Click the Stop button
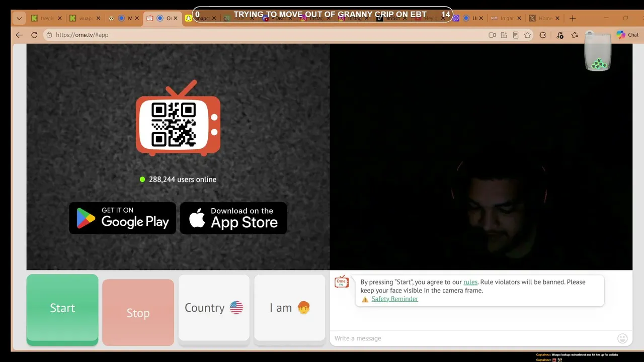 point(138,313)
